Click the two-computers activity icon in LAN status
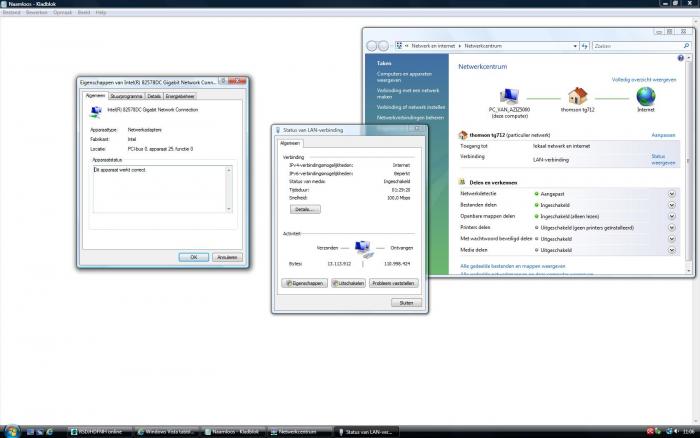 pos(364,249)
